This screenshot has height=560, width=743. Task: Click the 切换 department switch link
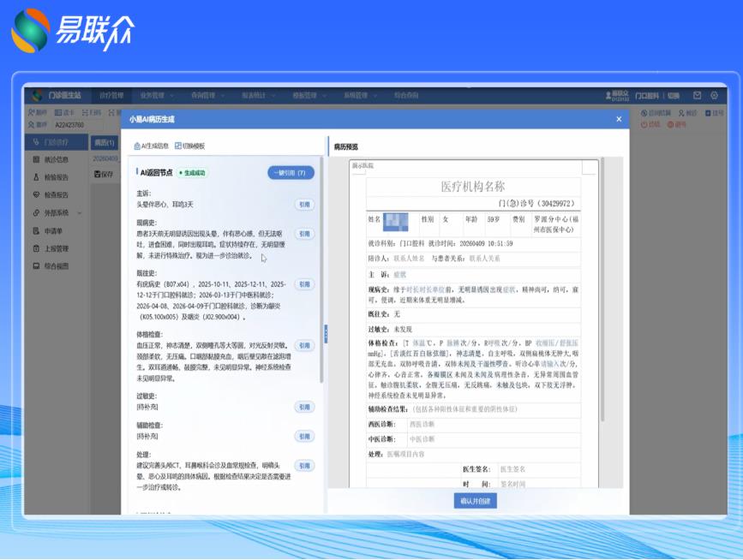click(x=674, y=96)
